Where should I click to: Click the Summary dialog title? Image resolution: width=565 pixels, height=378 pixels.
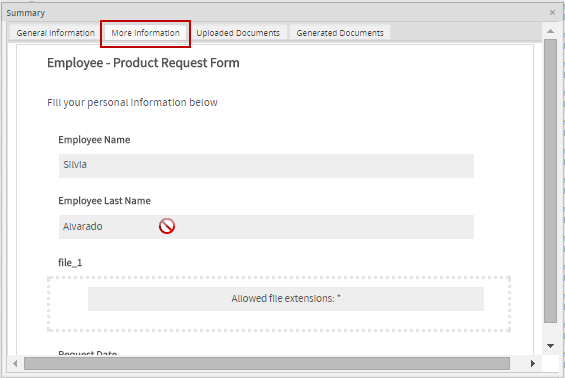[26, 13]
